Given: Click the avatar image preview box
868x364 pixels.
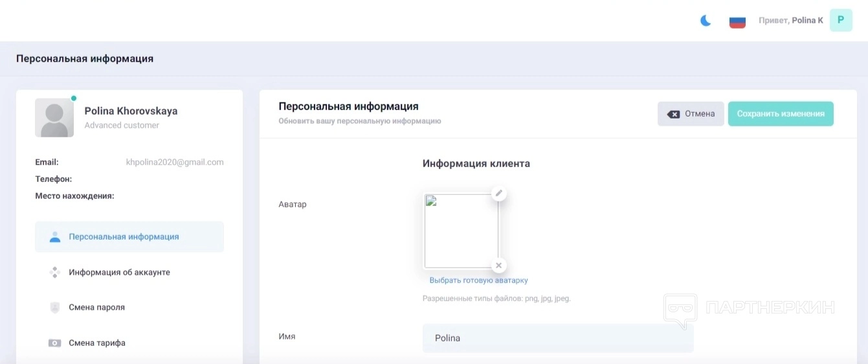Looking at the screenshot, I should 462,231.
